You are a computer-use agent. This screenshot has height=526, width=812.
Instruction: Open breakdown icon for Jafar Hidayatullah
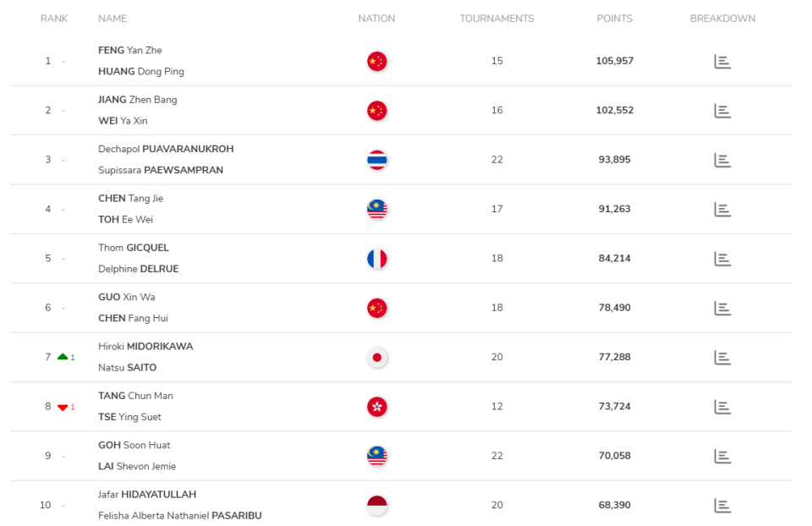pyautogui.click(x=722, y=506)
